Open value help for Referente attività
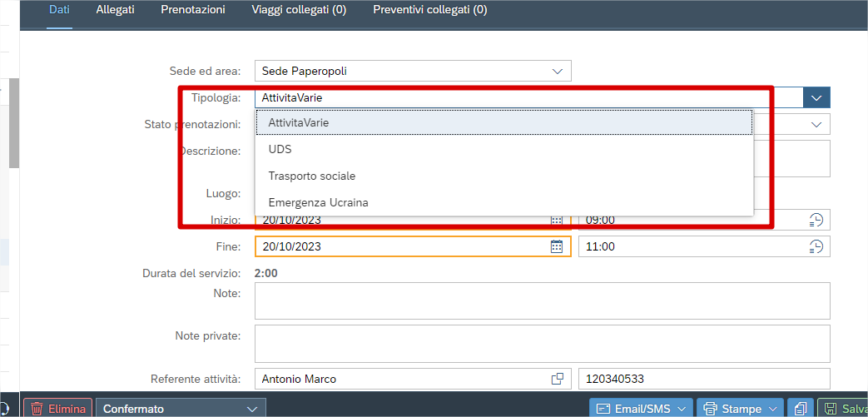The image size is (868, 417). pos(557,379)
